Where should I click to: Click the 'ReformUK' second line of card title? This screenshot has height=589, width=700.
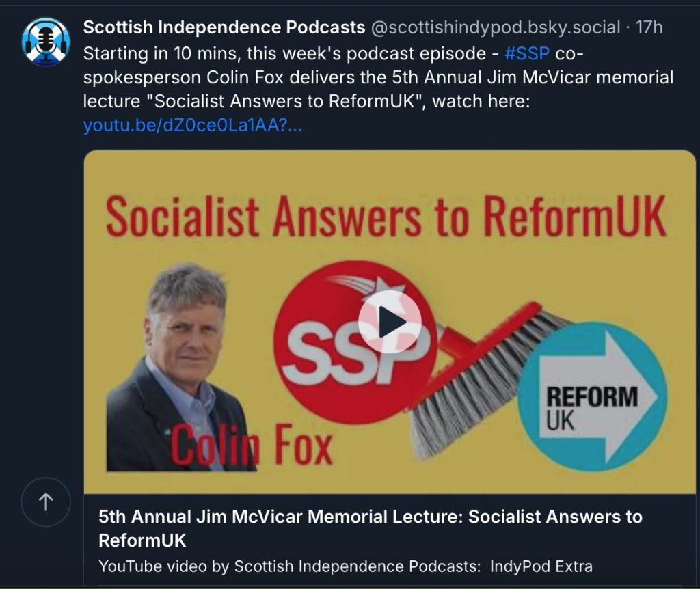click(x=142, y=540)
